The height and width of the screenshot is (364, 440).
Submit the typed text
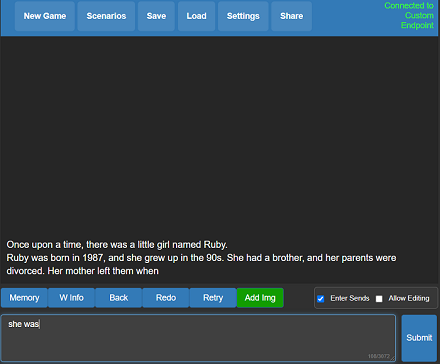(419, 338)
